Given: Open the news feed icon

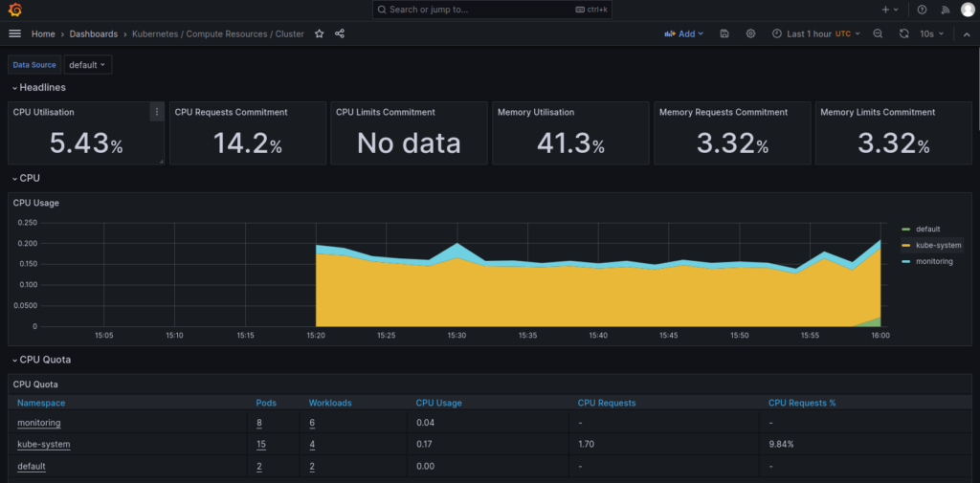Looking at the screenshot, I should click(x=946, y=10).
